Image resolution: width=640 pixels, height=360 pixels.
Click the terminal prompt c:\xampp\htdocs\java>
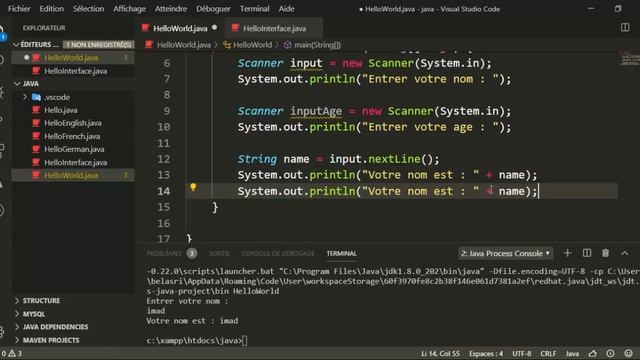pos(194,340)
